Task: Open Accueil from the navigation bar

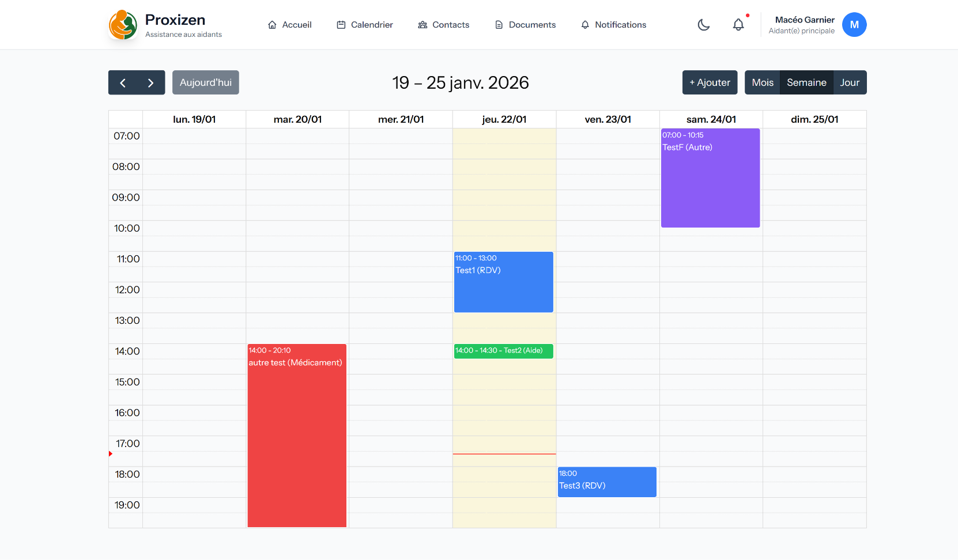Action: point(290,25)
